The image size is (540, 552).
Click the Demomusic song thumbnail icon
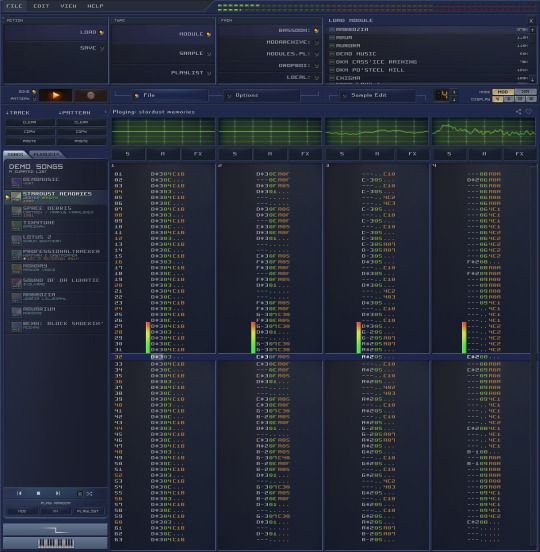pos(16,182)
